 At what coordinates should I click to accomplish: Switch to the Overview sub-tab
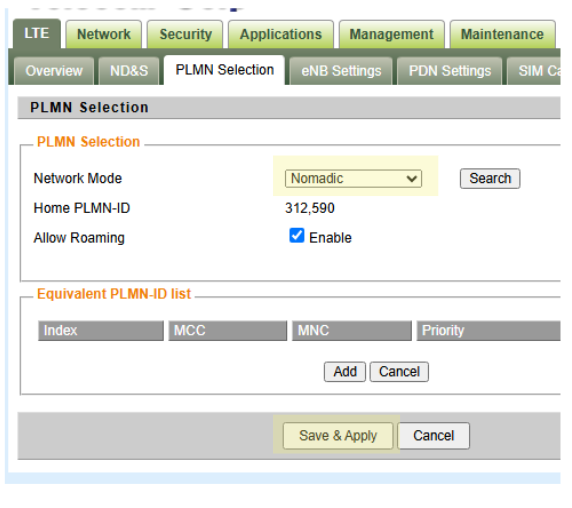pos(54,71)
